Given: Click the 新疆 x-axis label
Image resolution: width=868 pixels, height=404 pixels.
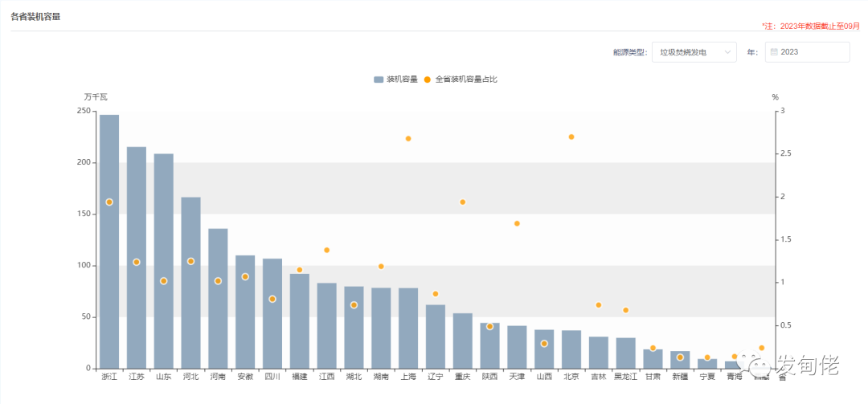Looking at the screenshot, I should [680, 377].
